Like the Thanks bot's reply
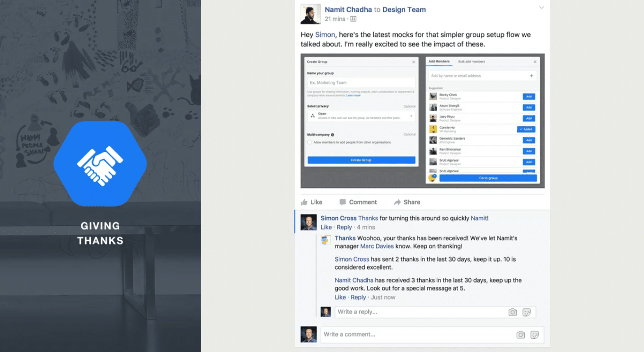This screenshot has width=644, height=352. (340, 297)
